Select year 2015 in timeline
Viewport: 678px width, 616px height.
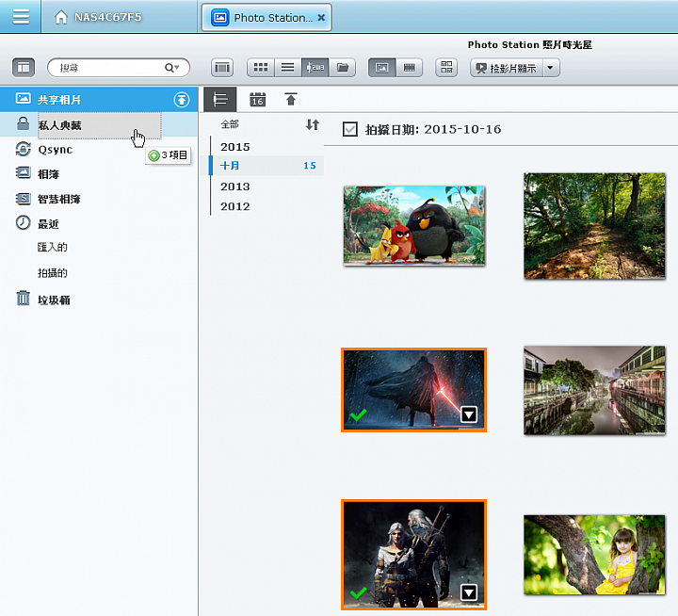coord(234,147)
